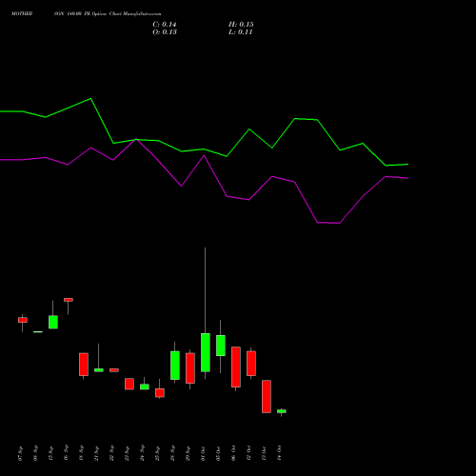The width and height of the screenshot is (476, 476).
Task: Click the 22 Sep date label
Action: 112,453
